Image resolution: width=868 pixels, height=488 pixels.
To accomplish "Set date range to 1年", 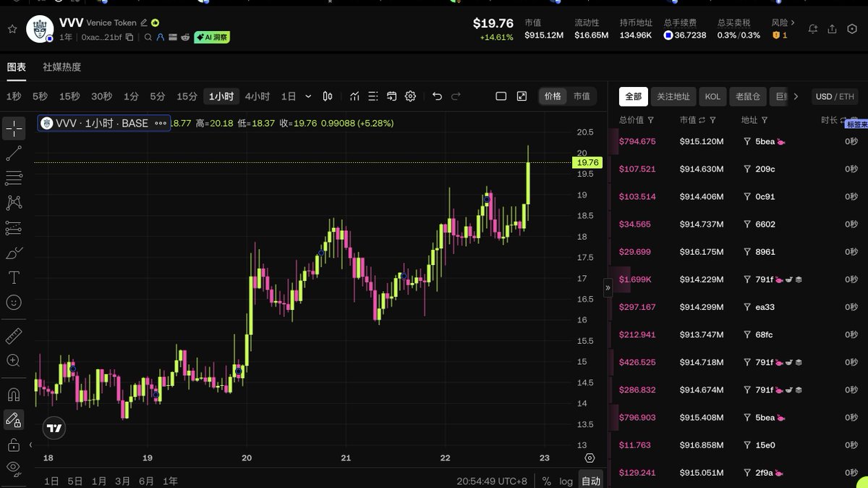I will (x=171, y=481).
